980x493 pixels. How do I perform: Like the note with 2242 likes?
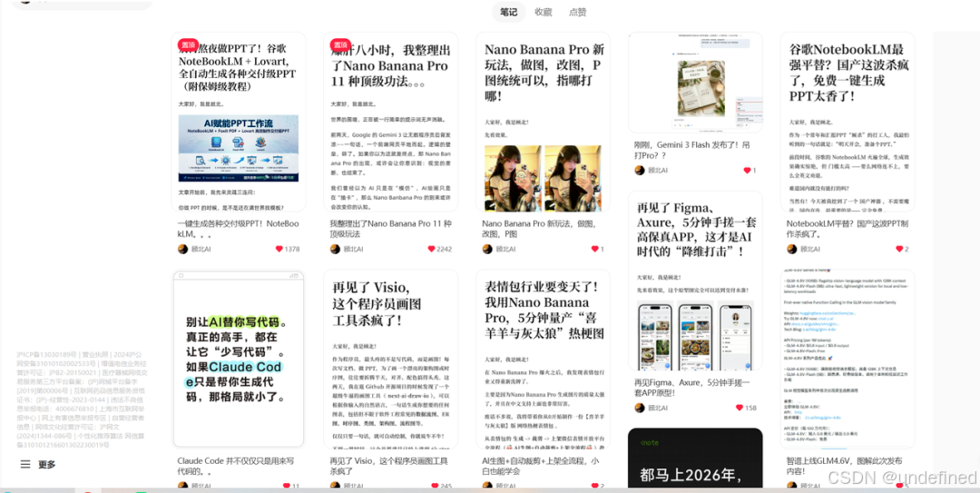pos(431,249)
